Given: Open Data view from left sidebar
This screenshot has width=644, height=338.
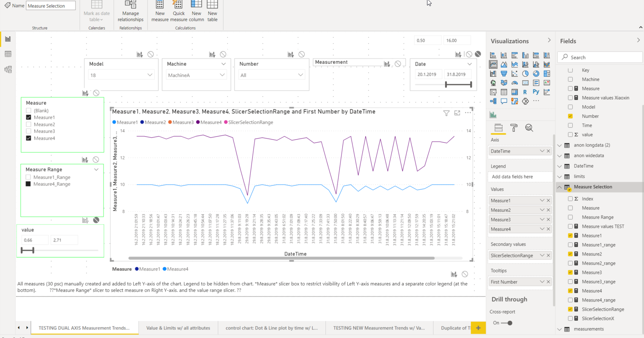Looking at the screenshot, I should tap(8, 54).
